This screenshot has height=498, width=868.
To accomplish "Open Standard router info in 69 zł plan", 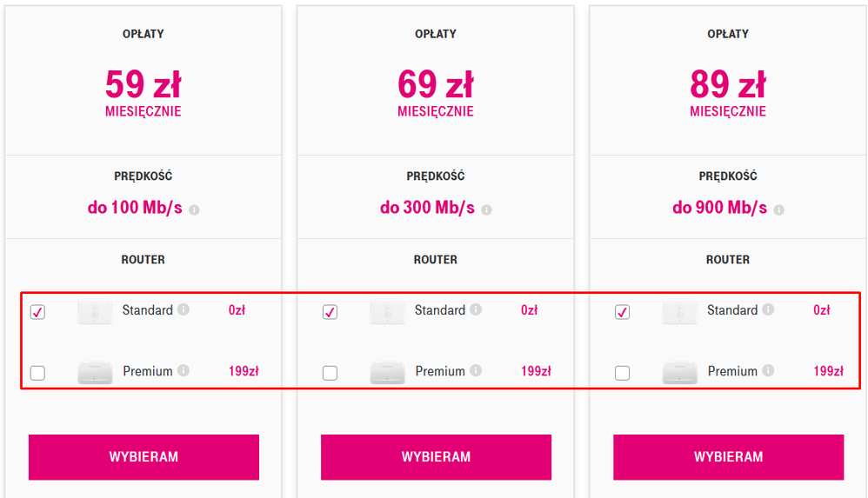I will pos(475,309).
